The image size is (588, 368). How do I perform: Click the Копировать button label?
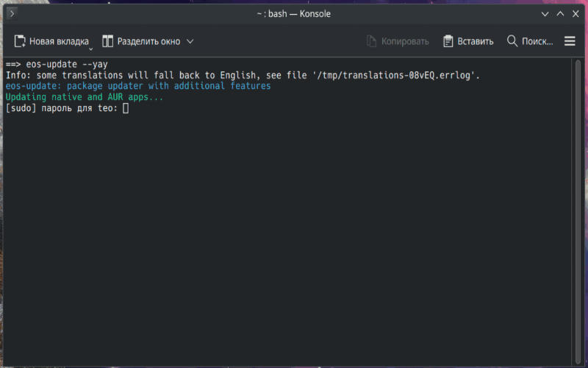point(405,41)
